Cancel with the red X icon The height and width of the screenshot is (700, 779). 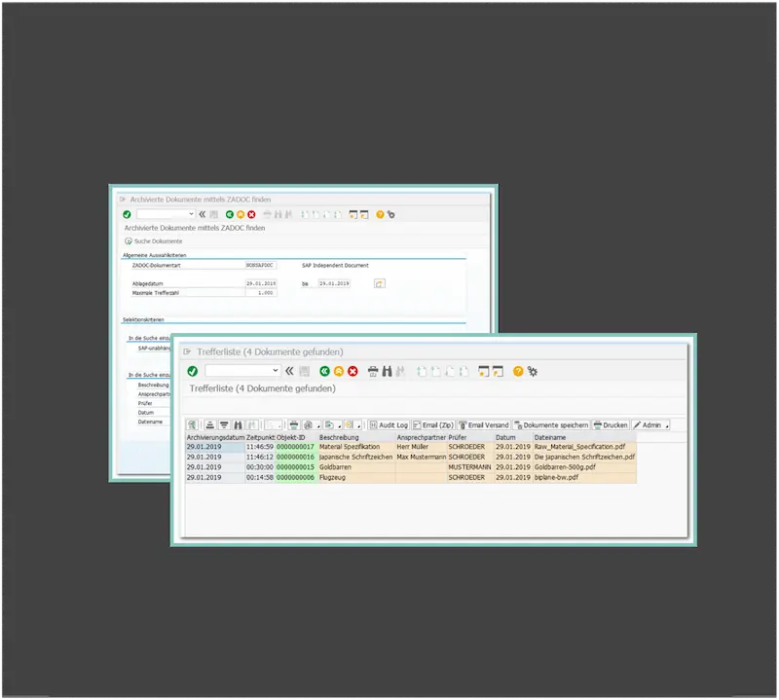coord(352,371)
